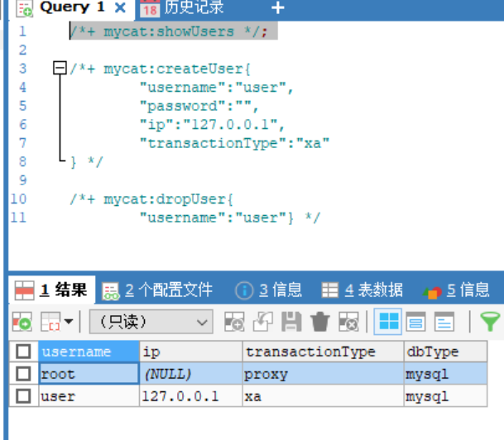Click the 3 信息 info circle icon
The width and height of the screenshot is (504, 440).
tap(244, 290)
